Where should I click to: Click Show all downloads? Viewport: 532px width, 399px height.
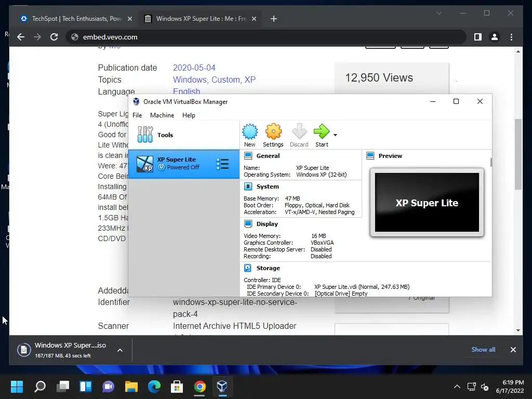coord(483,350)
